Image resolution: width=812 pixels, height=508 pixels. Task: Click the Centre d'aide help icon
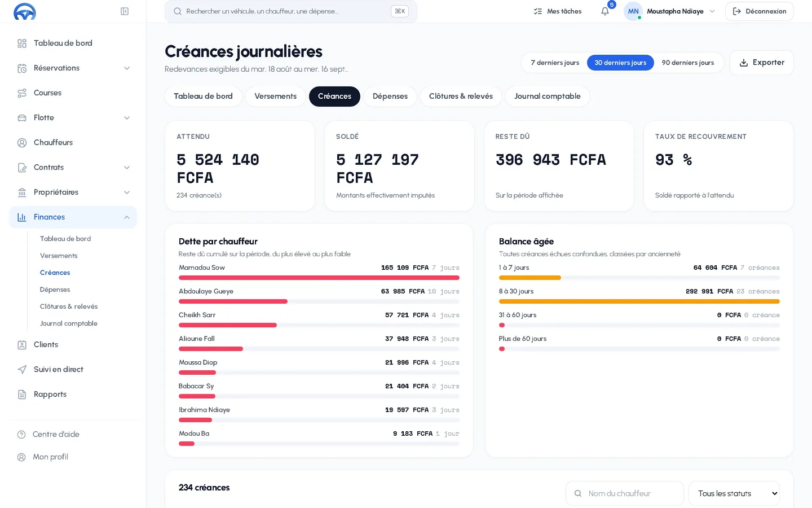[21, 435]
